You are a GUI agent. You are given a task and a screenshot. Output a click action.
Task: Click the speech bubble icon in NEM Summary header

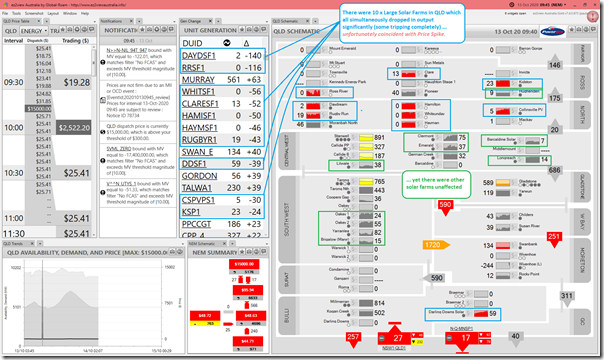click(263, 252)
